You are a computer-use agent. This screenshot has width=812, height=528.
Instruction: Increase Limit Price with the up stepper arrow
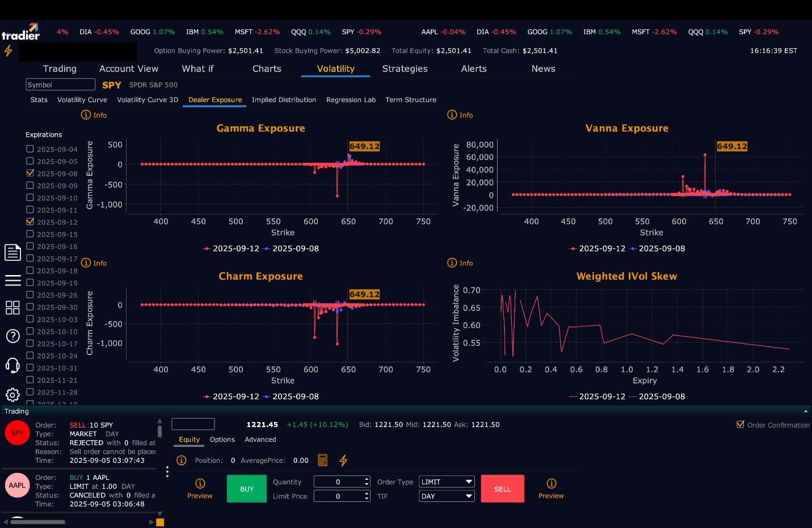coord(367,493)
